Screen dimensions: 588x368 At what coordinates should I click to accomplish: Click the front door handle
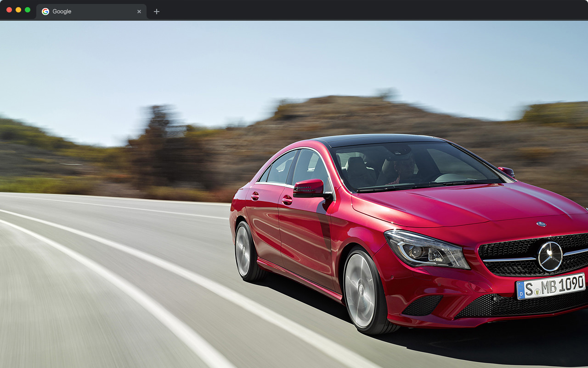(x=287, y=200)
